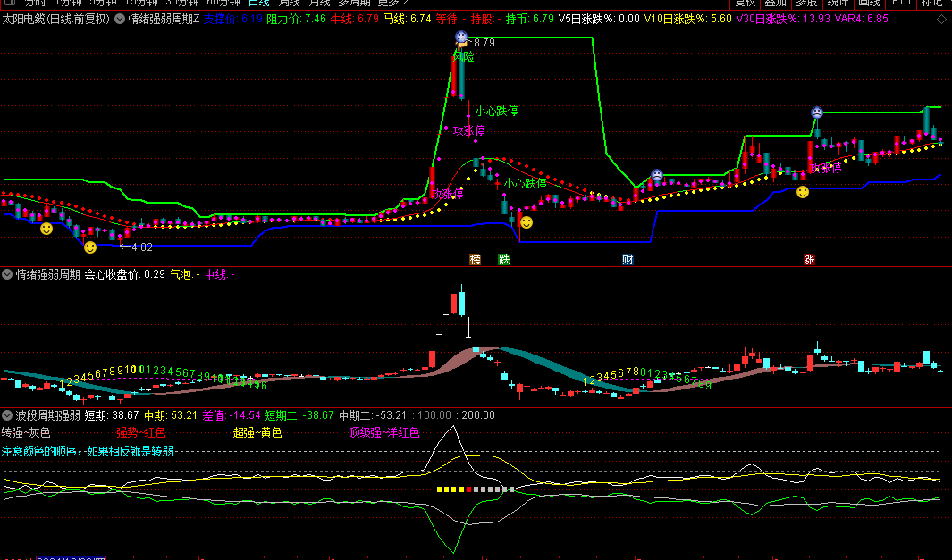Click the smiley face on the blue support line above 涨
Viewport: 952px width, 560px height.
(x=803, y=192)
